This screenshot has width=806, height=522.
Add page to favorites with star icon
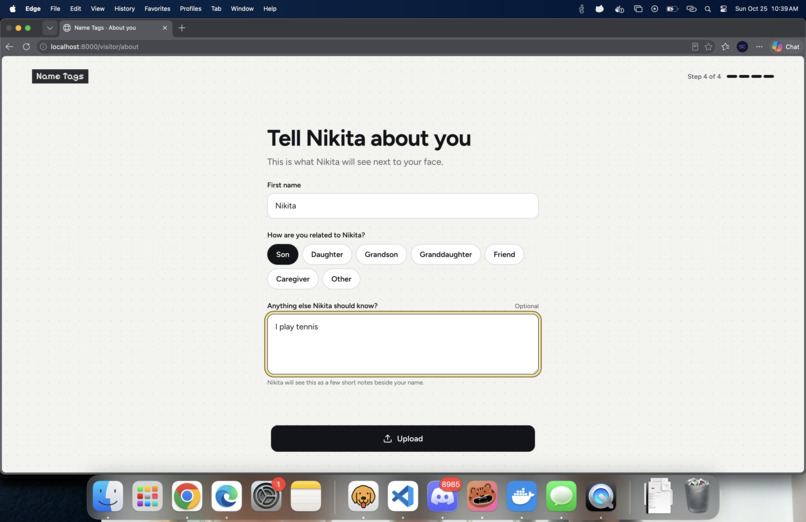coord(709,47)
